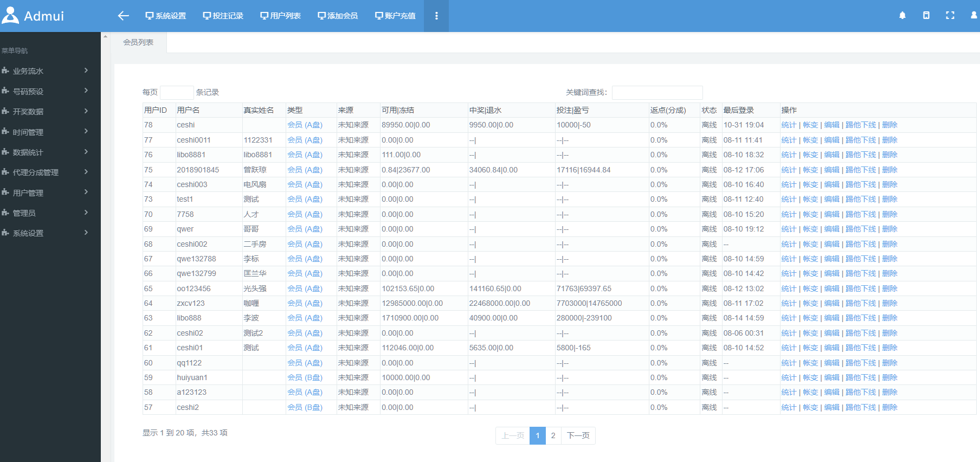Click the lock screen icon beside bell
Screen dimensions: 980x462
coord(926,16)
